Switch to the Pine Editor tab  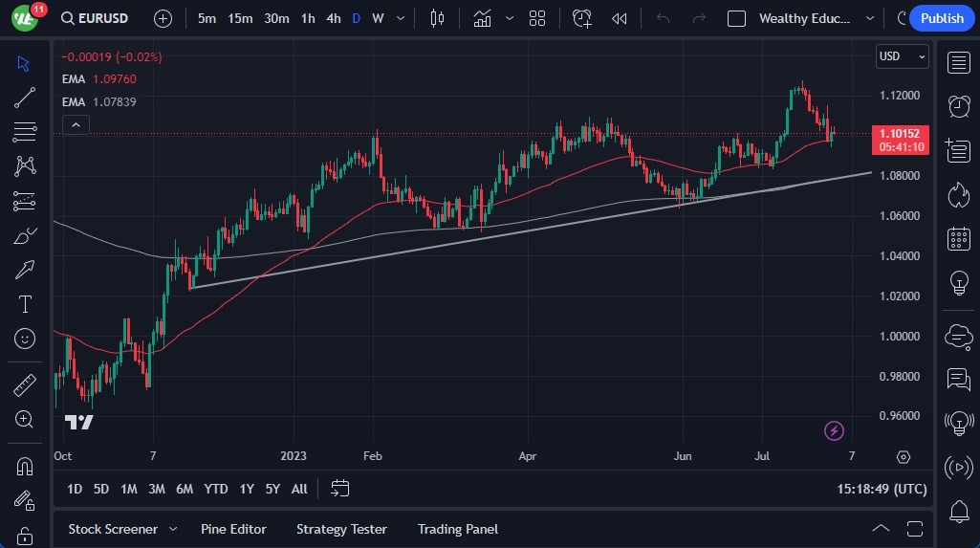click(x=233, y=529)
